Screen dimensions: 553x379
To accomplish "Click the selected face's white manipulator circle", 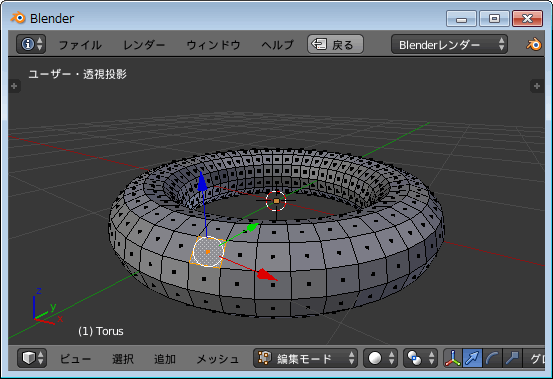I will tap(208, 251).
